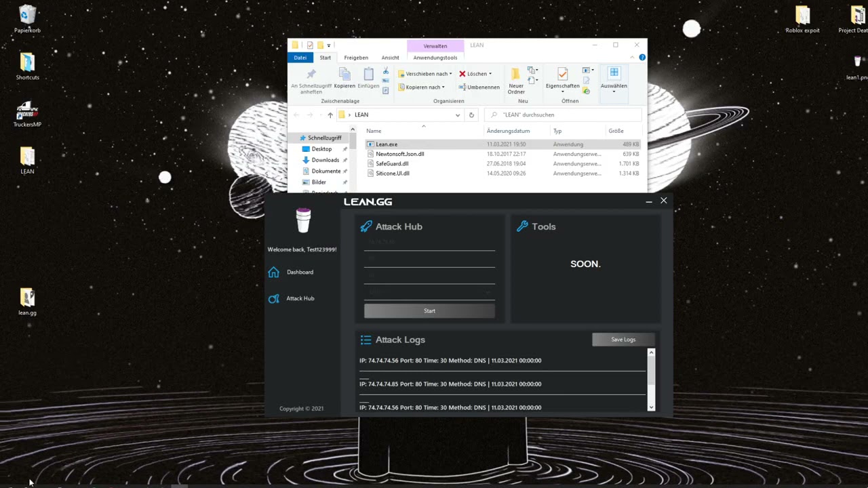
Task: Minimize the LEAN.GG window
Action: [649, 201]
